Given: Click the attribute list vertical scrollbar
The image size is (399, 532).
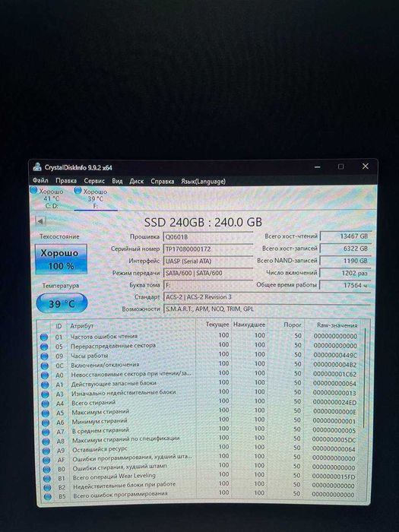Looking at the screenshot, I should pos(364,377).
